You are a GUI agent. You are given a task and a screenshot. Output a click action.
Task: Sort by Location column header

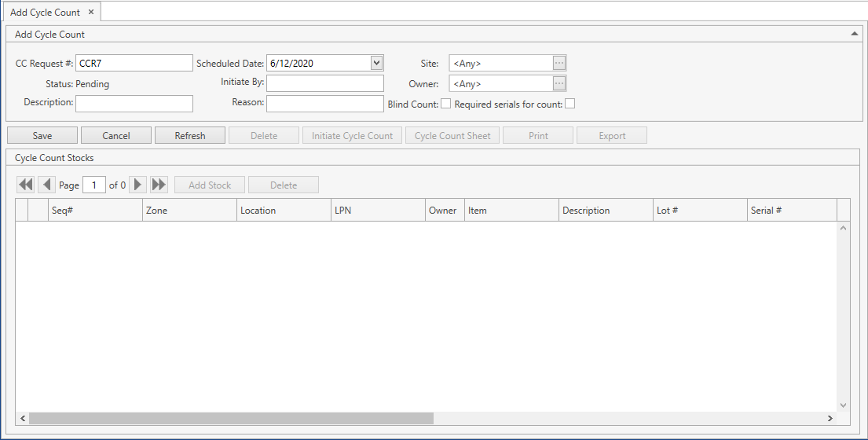283,211
